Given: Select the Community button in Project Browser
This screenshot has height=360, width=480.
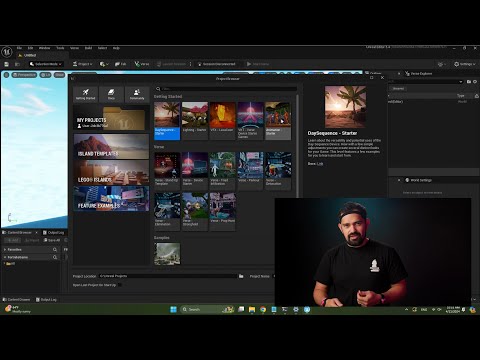Looking at the screenshot, I should pos(137,94).
